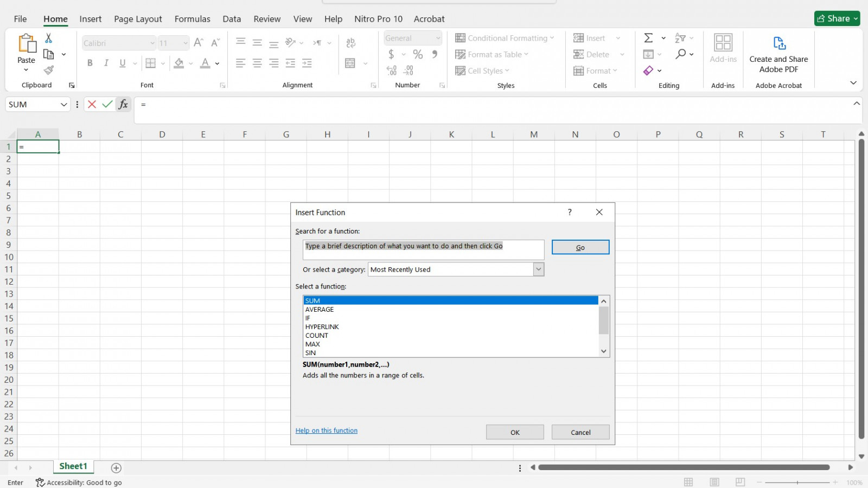Apply Accounting number format dollar icon
The image size is (868, 488).
click(391, 54)
